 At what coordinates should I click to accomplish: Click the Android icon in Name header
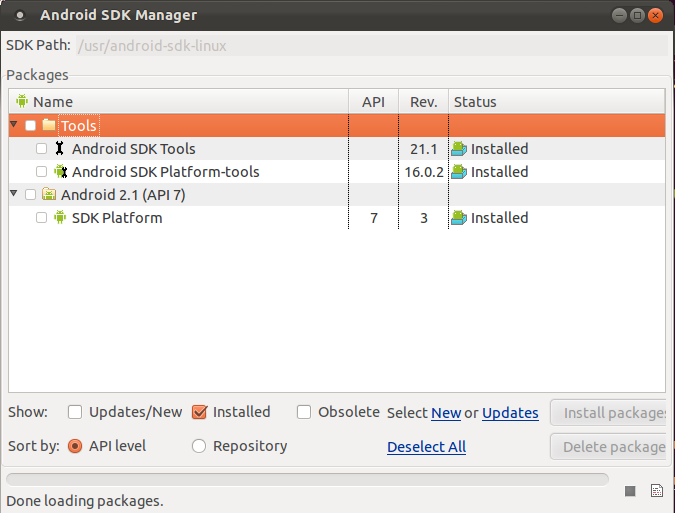pyautogui.click(x=22, y=101)
